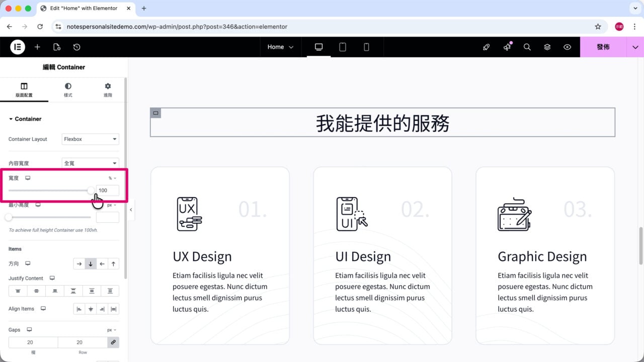Open the Container Layout Flexbox dropdown

coord(91,139)
